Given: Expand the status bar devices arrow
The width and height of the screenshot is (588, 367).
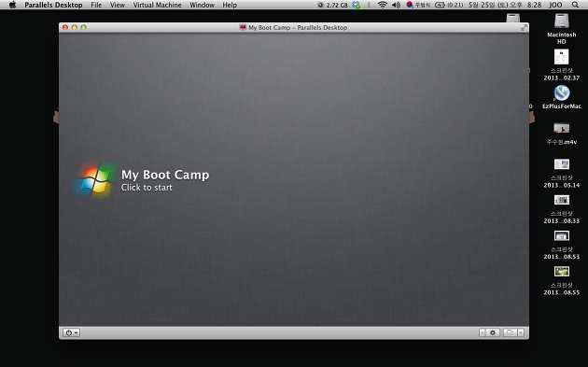Looking at the screenshot, I should pos(483,332).
